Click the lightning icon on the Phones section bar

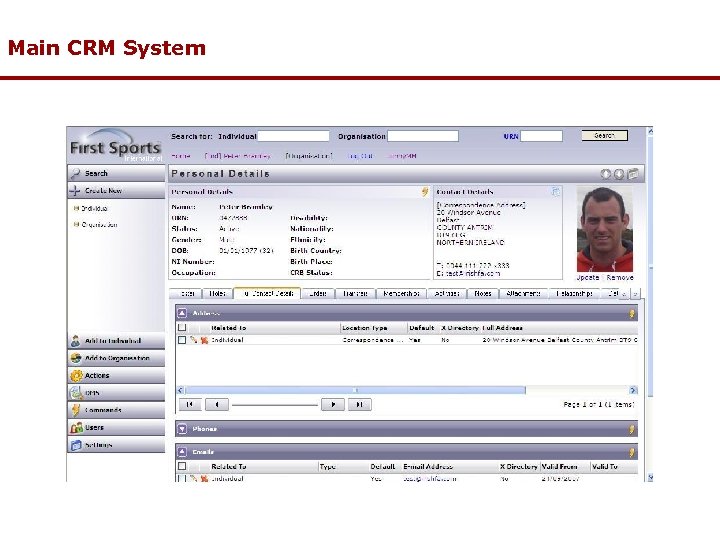(x=632, y=429)
